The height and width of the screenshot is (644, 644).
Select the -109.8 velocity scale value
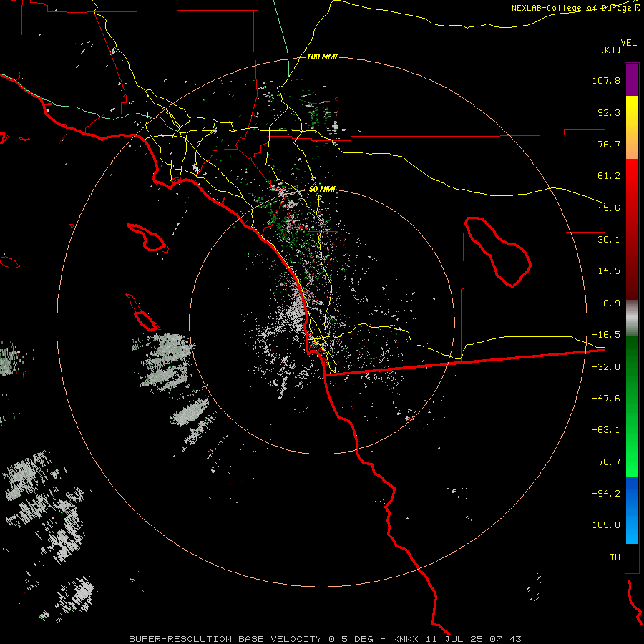pyautogui.click(x=604, y=525)
